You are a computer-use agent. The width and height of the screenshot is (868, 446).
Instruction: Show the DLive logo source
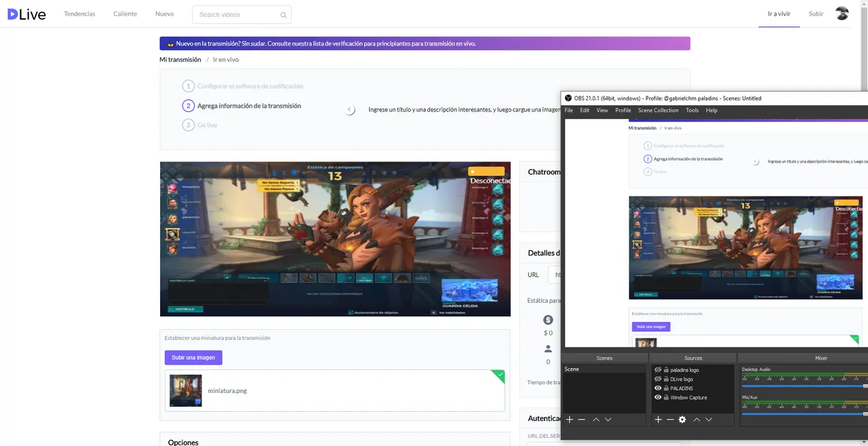coord(658,379)
